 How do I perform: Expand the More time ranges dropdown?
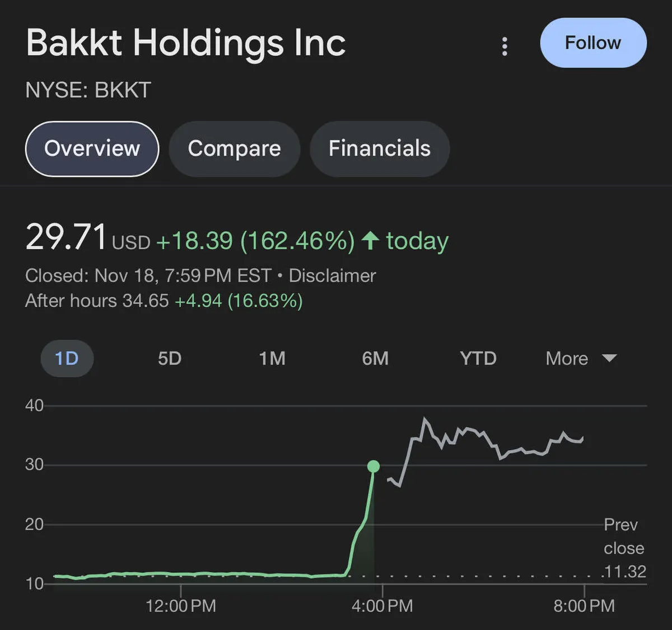567,358
